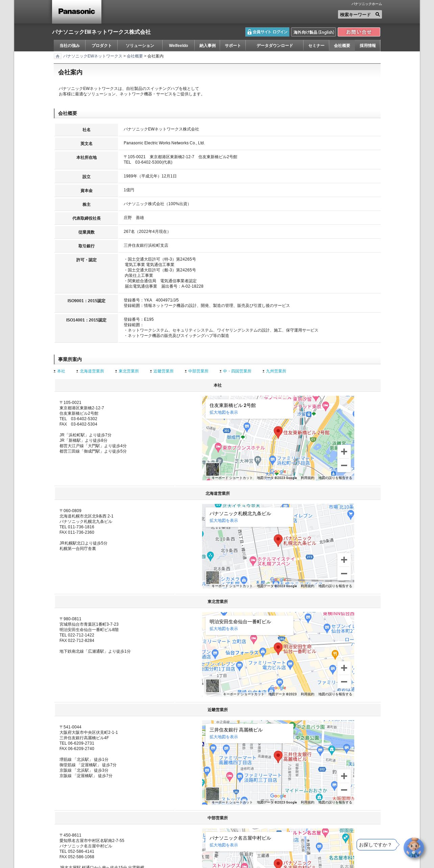434x868 pixels.
Task: Open the プロダクト menu
Action: [101, 46]
